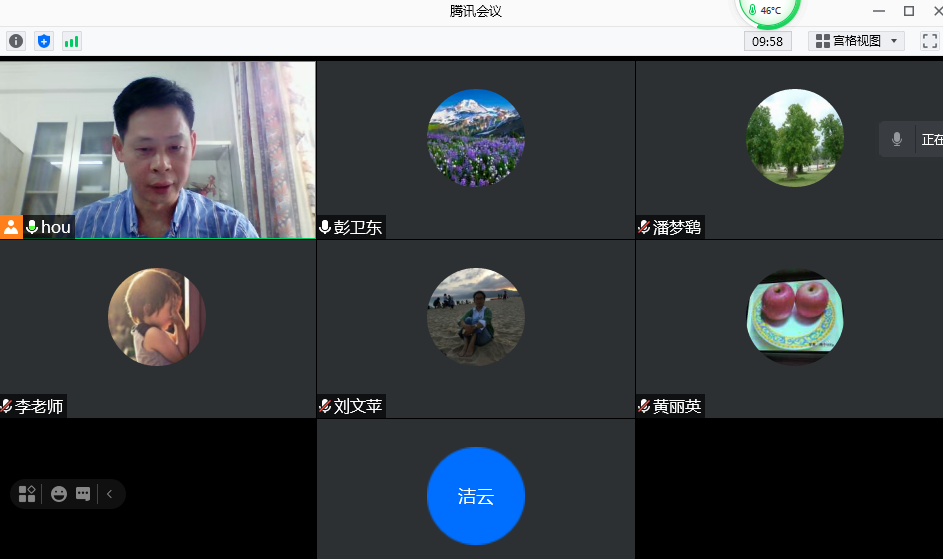Collapse the floating toolbar with left chevron

109,494
